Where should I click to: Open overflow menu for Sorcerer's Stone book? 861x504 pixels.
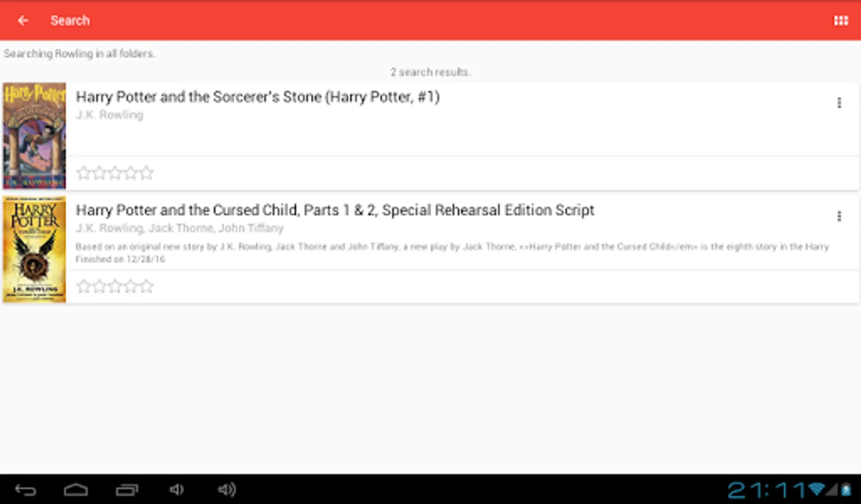(x=839, y=103)
